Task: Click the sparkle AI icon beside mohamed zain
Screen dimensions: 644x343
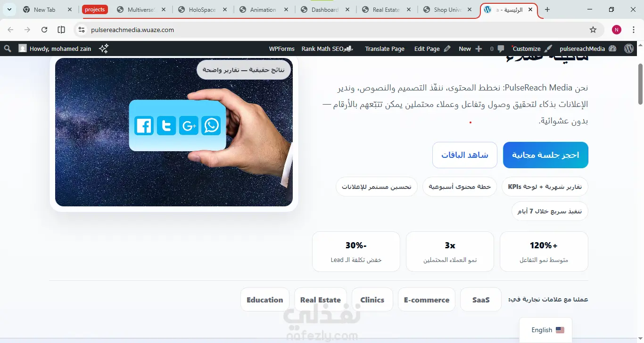Action: pos(104,49)
